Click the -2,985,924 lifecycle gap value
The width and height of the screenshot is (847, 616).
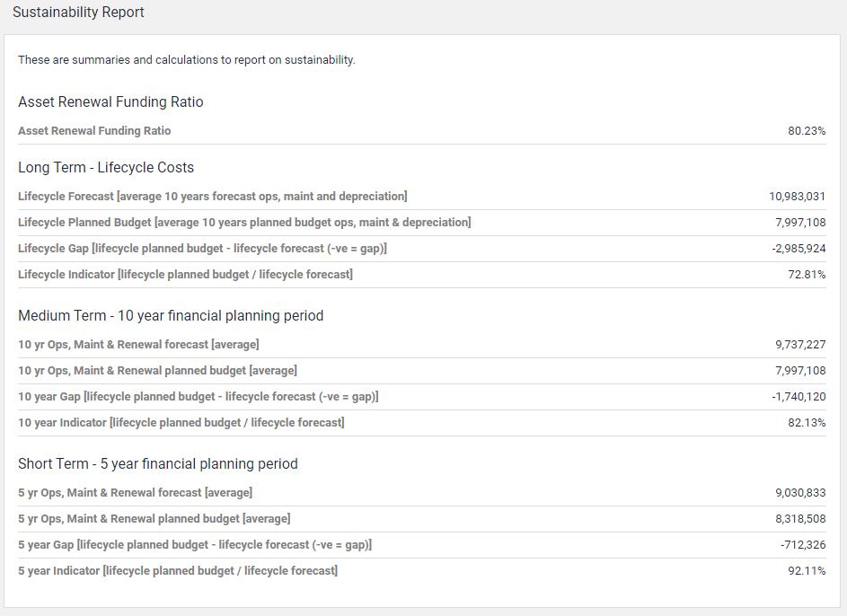point(798,249)
